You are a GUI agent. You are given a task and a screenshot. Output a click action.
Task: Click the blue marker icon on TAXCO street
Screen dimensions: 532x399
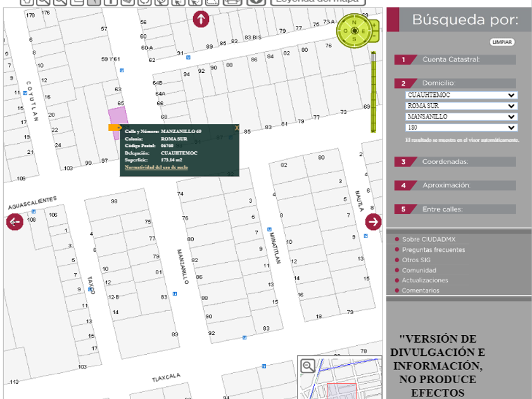[x=90, y=289]
